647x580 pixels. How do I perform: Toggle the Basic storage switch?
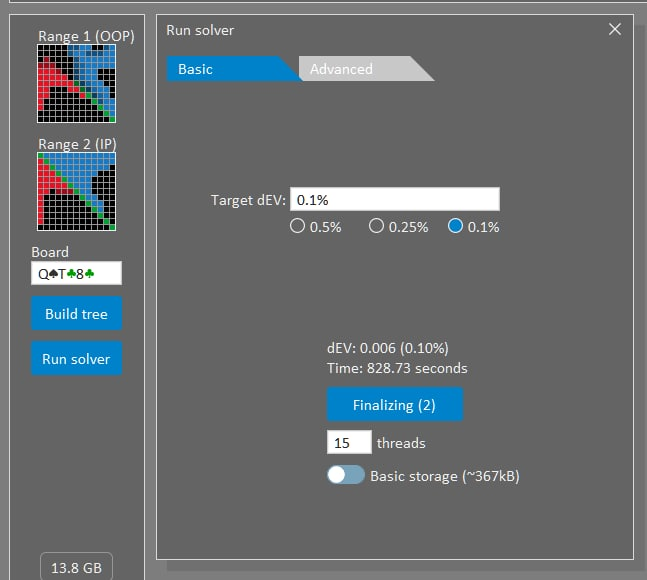point(346,475)
